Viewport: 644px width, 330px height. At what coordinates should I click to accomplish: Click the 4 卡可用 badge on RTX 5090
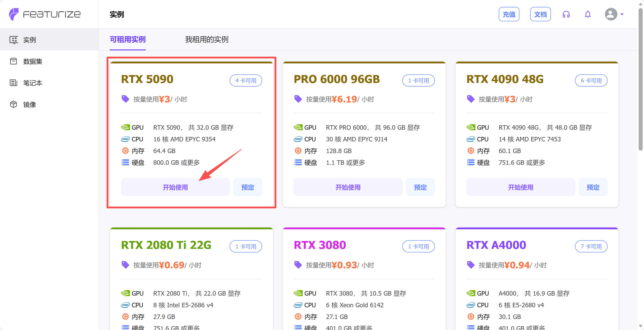point(246,80)
